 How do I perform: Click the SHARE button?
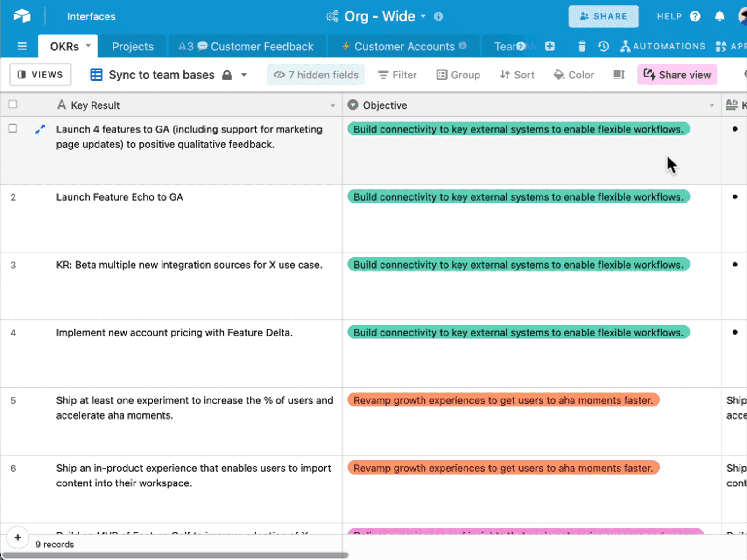click(603, 16)
